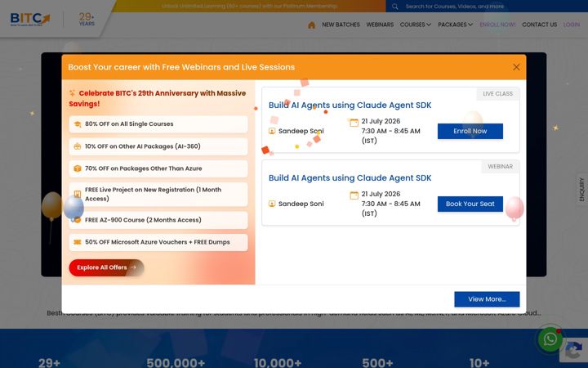588x368 pixels.
Task: Close the webinars popup
Action: coord(516,67)
